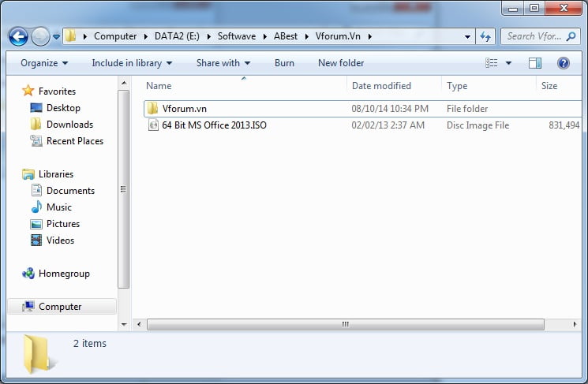The width and height of the screenshot is (588, 384).
Task: Open the address bar history dropdown
Action: pyautogui.click(x=467, y=37)
